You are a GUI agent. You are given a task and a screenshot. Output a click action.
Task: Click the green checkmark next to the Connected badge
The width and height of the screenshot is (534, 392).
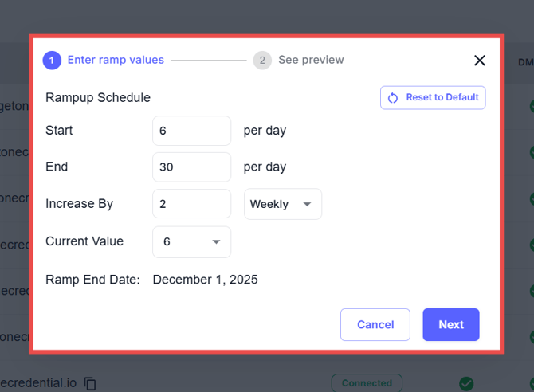coord(466,383)
